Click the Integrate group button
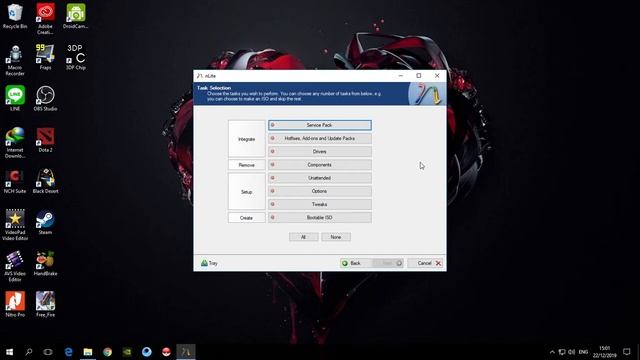Screen dimensions: 640x360 (247, 139)
